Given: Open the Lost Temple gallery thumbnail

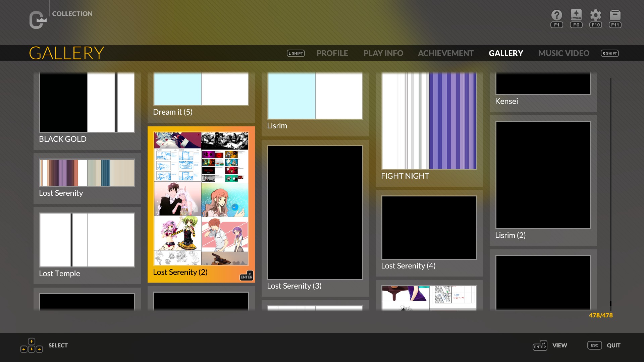Looking at the screenshot, I should (87, 240).
